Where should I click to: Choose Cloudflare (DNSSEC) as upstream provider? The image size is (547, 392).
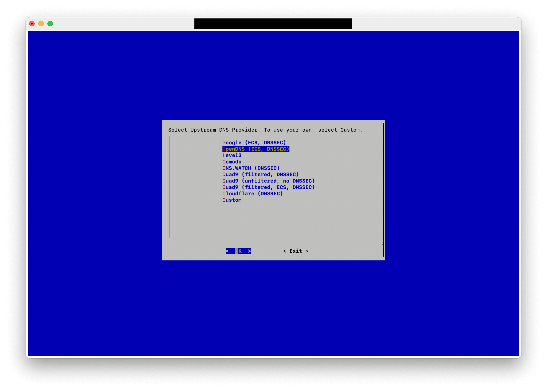tap(252, 193)
